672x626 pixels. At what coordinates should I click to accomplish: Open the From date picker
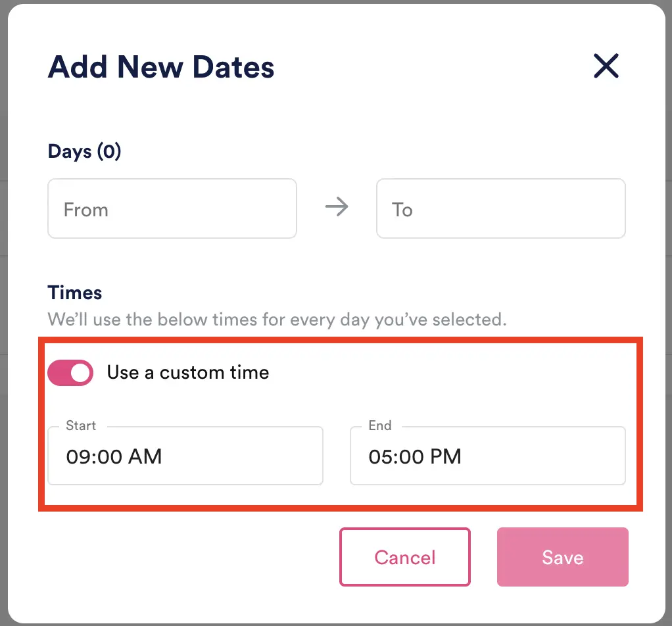tap(172, 208)
